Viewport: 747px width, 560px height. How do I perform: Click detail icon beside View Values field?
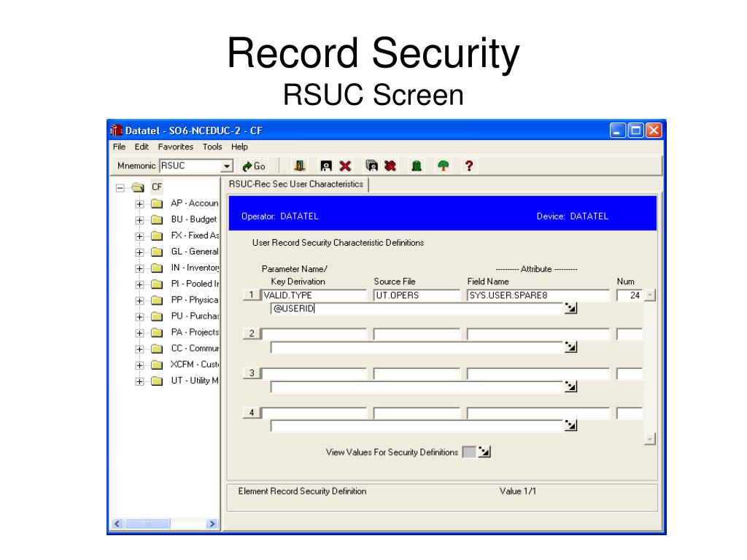[x=484, y=451]
